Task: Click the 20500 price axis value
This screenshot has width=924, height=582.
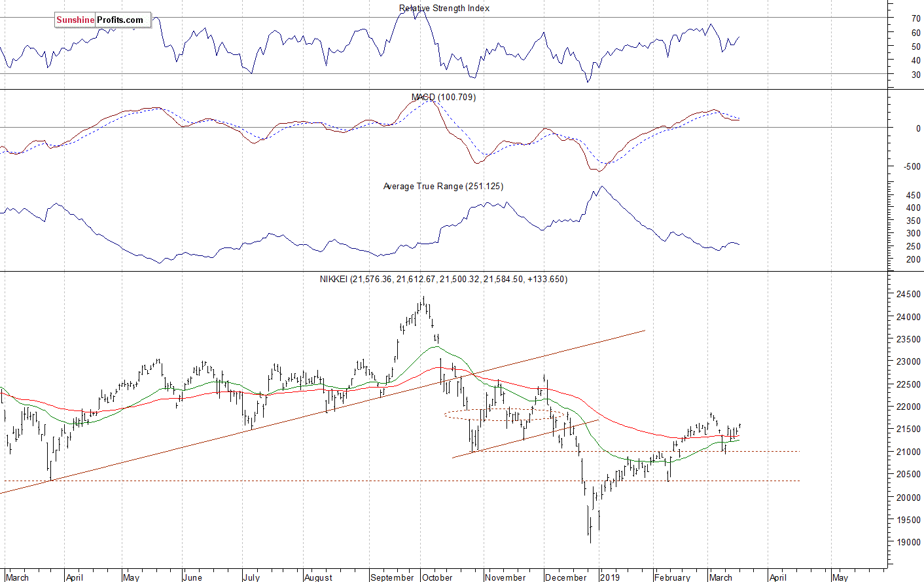Action: pyautogui.click(x=908, y=475)
